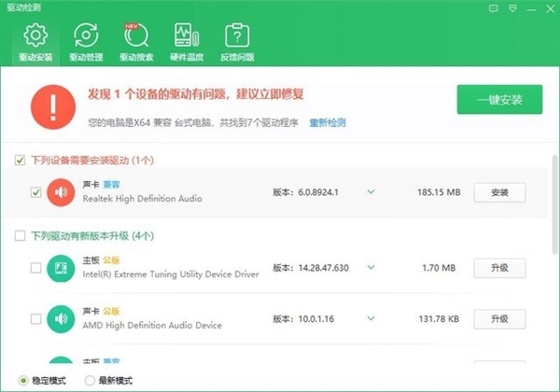Expand version dropdown for AMD 10.0.1.16
Image resolution: width=560 pixels, height=392 pixels.
(x=371, y=319)
